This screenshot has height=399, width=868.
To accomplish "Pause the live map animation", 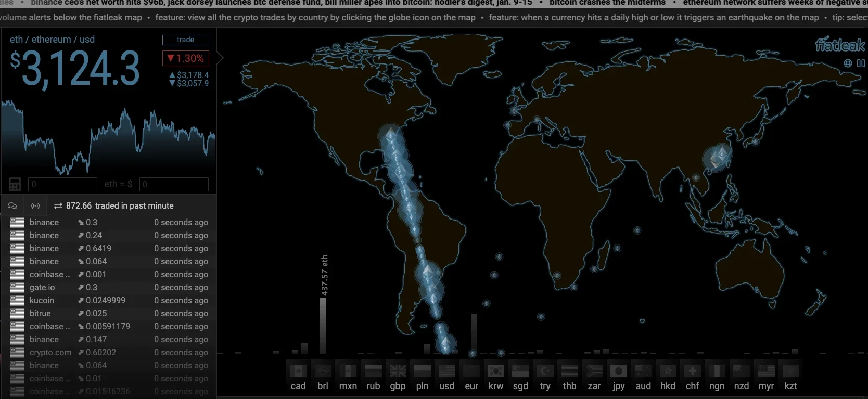I will 861,63.
